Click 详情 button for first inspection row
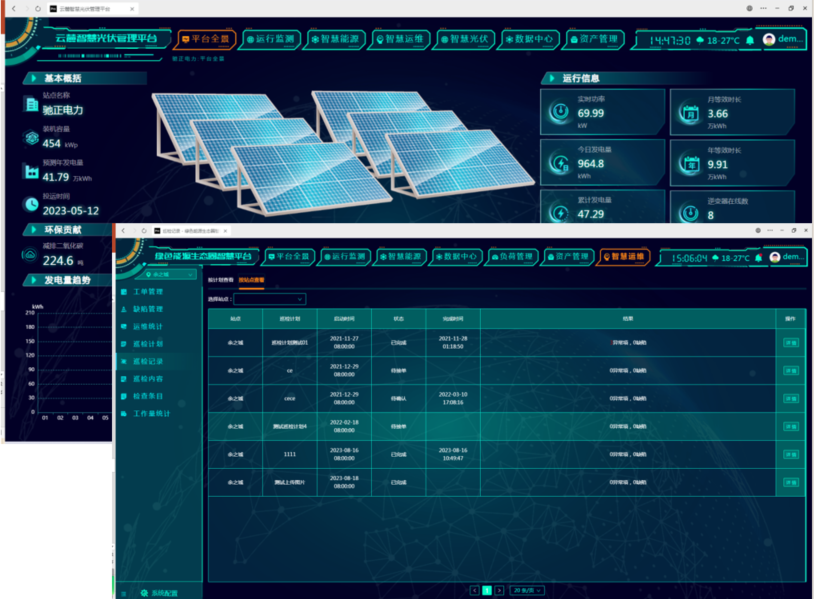 point(791,343)
